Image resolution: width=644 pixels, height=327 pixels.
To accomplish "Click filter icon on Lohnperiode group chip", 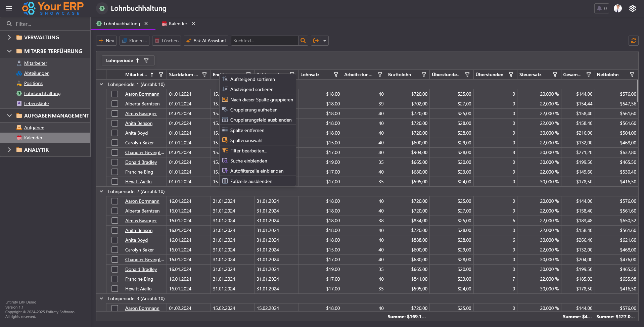I will click(146, 60).
